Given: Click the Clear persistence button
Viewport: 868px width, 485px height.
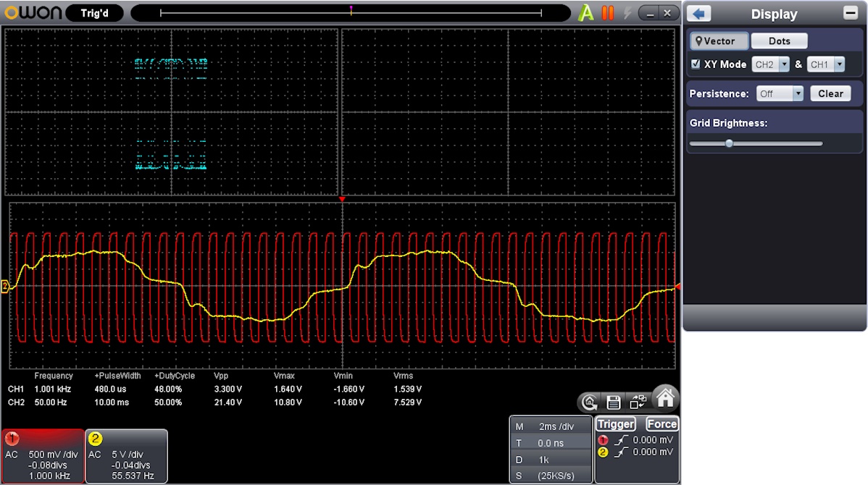Looking at the screenshot, I should click(x=830, y=93).
